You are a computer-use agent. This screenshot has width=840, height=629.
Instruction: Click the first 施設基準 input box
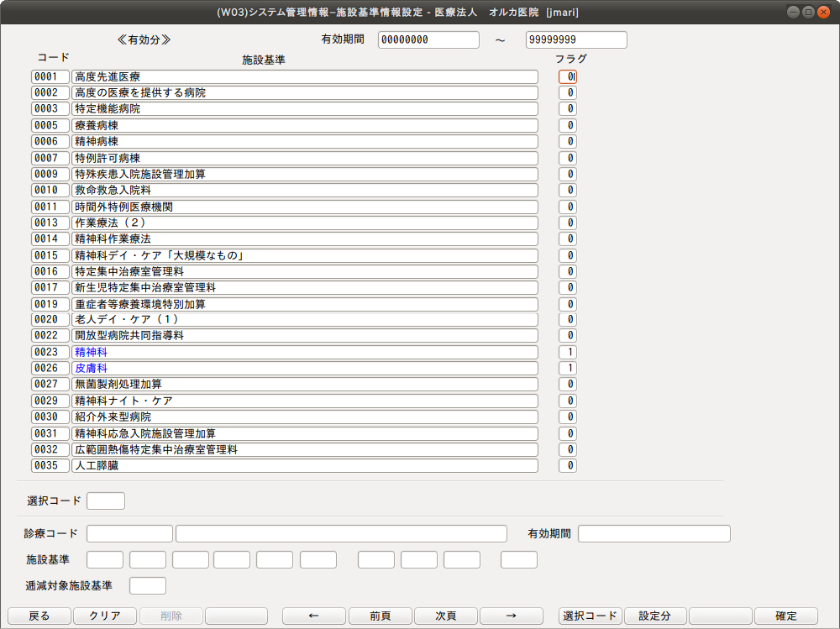(x=103, y=559)
